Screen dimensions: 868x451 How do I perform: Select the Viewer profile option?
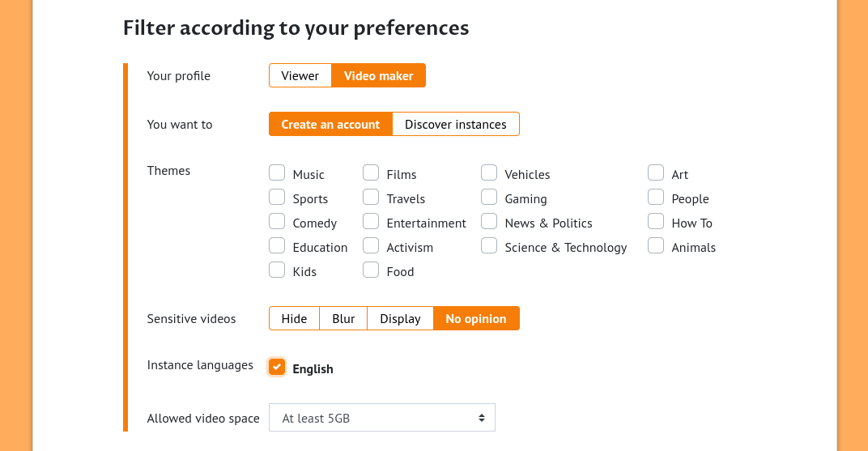point(300,75)
